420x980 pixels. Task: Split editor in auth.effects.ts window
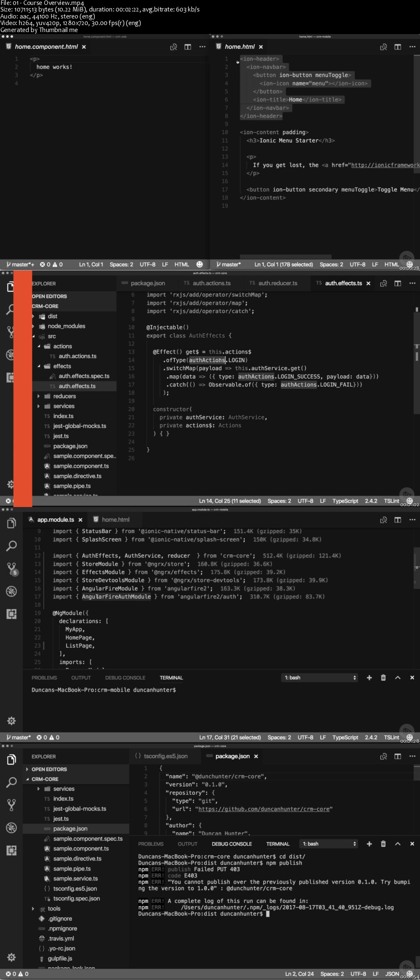(x=397, y=283)
